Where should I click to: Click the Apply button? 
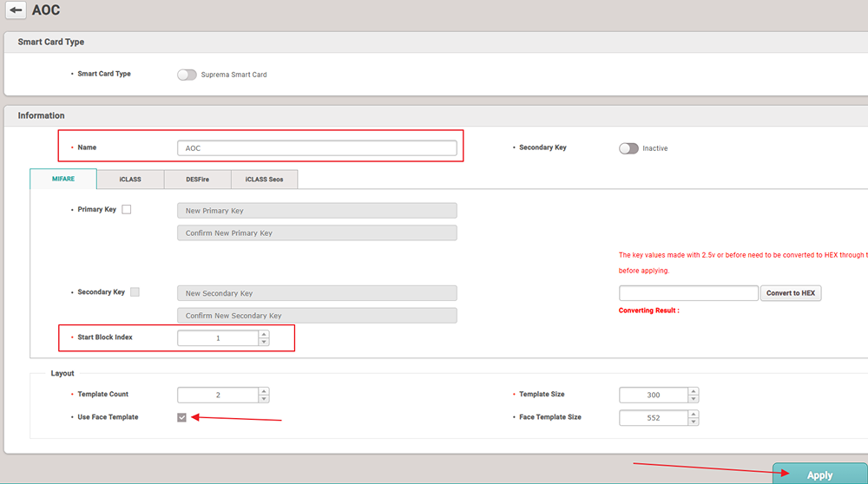(x=819, y=474)
